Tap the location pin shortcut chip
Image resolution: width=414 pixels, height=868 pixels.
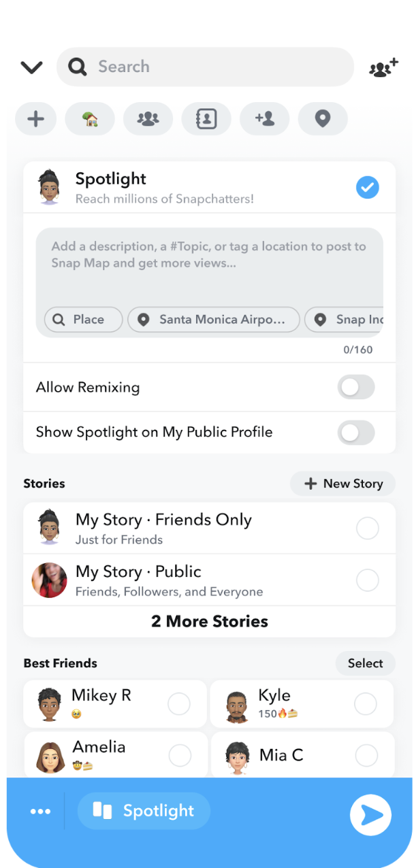(322, 119)
